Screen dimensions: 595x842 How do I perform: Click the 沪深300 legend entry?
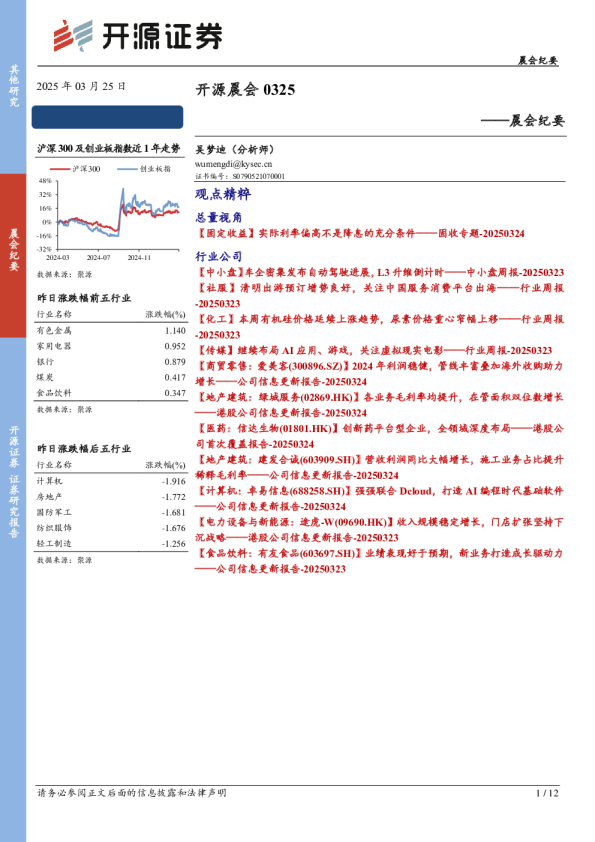tap(76, 169)
